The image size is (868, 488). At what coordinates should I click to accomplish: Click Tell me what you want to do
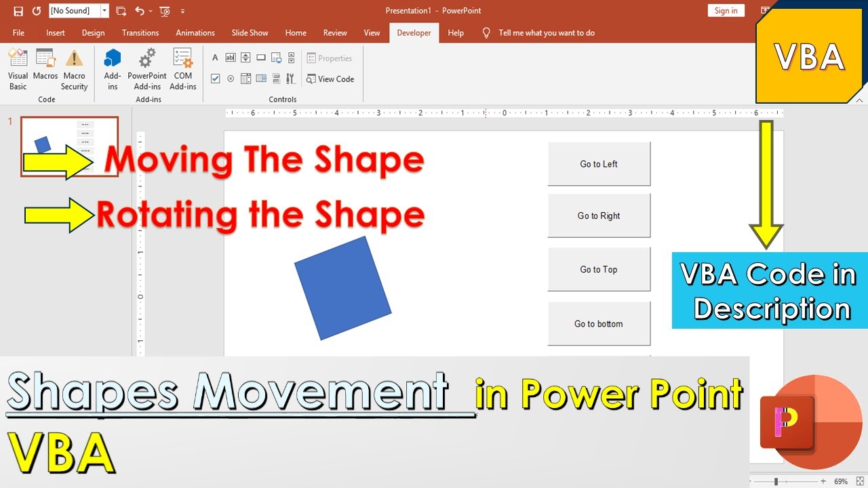click(x=547, y=33)
